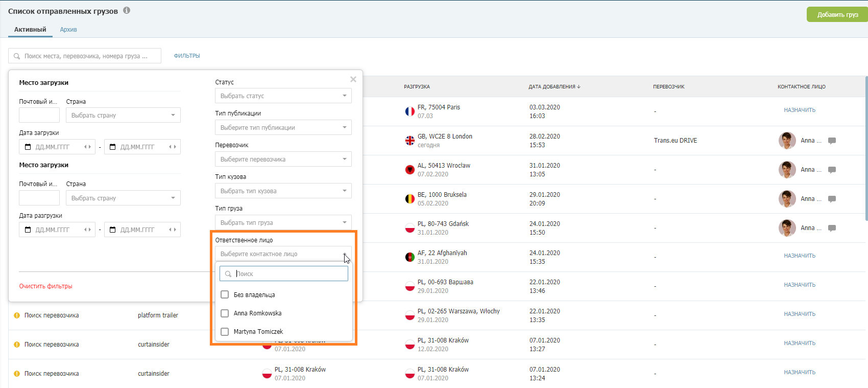
Task: Open unloading place Страна dropdown
Action: coord(123,198)
